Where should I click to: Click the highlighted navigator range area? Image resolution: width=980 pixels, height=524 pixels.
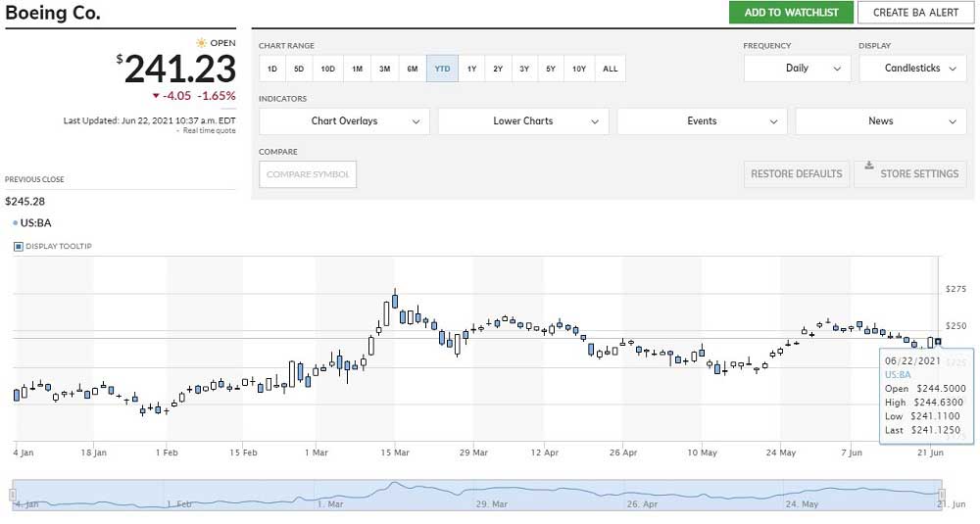[477, 496]
